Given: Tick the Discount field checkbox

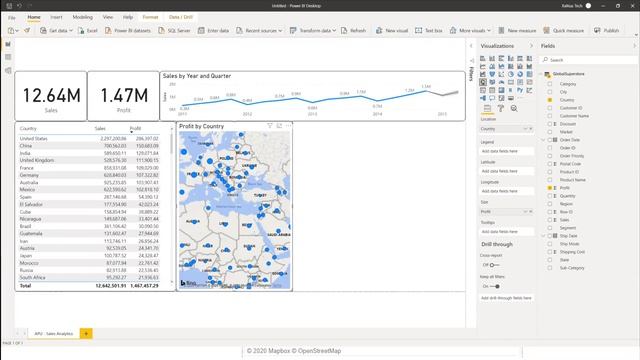Looking at the screenshot, I should (550, 124).
